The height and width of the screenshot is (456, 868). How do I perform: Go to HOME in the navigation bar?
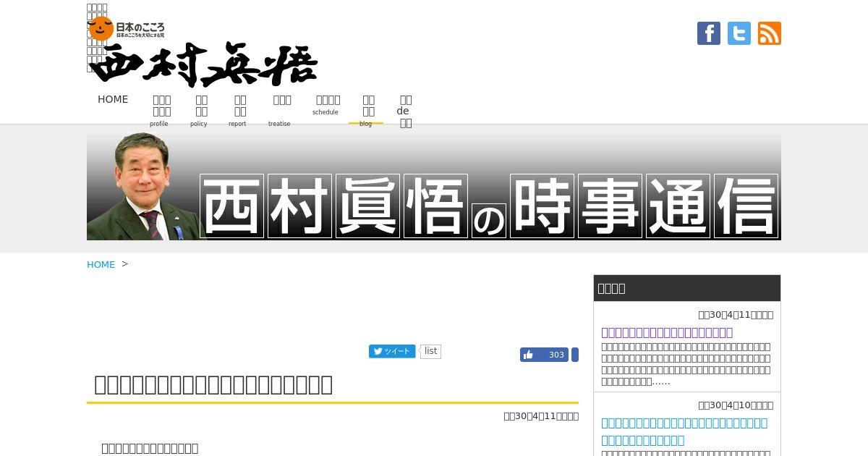pos(113,99)
